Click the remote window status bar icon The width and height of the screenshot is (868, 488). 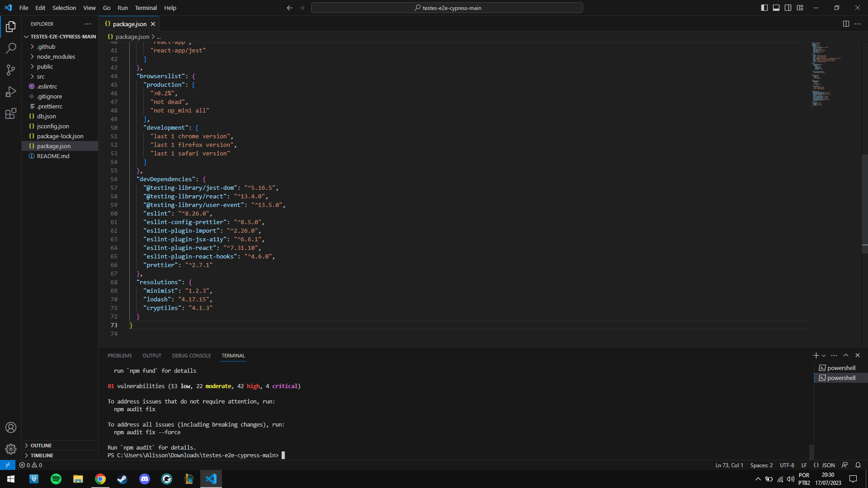click(8, 465)
